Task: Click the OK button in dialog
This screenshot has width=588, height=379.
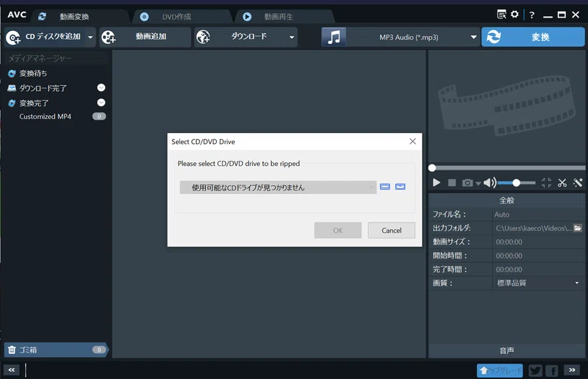Action: click(338, 230)
